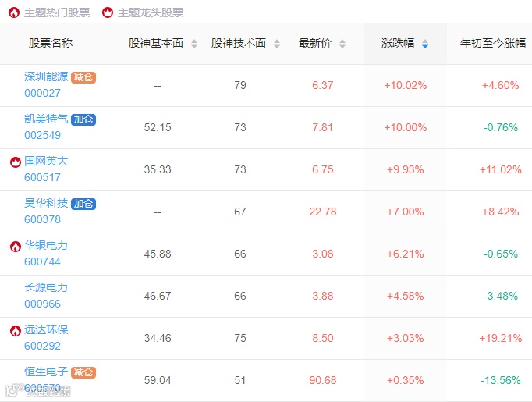Click the year-to-date value -13.56%
The width and height of the screenshot is (532, 402).
(x=501, y=380)
